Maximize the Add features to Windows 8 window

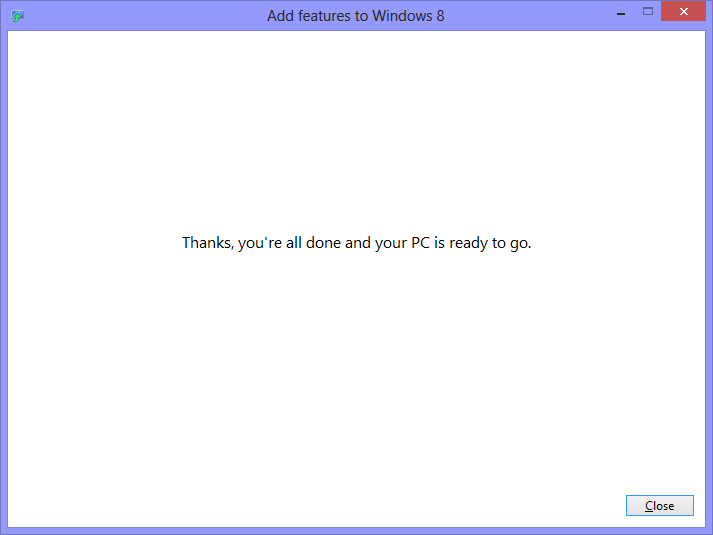click(648, 12)
